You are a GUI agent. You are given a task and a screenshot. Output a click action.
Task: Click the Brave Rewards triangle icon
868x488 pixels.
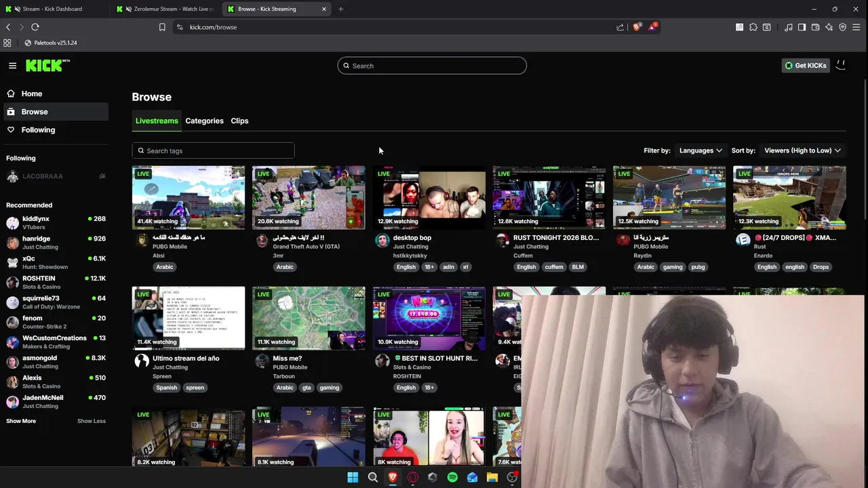(x=652, y=27)
